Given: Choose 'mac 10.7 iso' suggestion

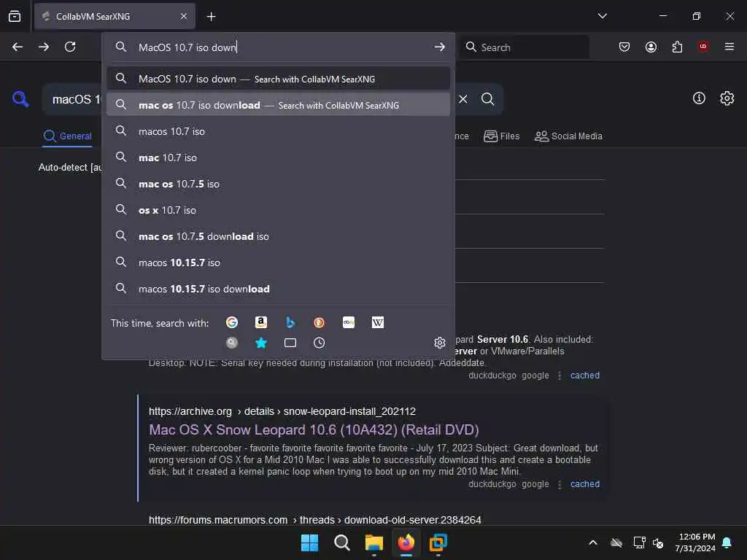Looking at the screenshot, I should [278, 157].
